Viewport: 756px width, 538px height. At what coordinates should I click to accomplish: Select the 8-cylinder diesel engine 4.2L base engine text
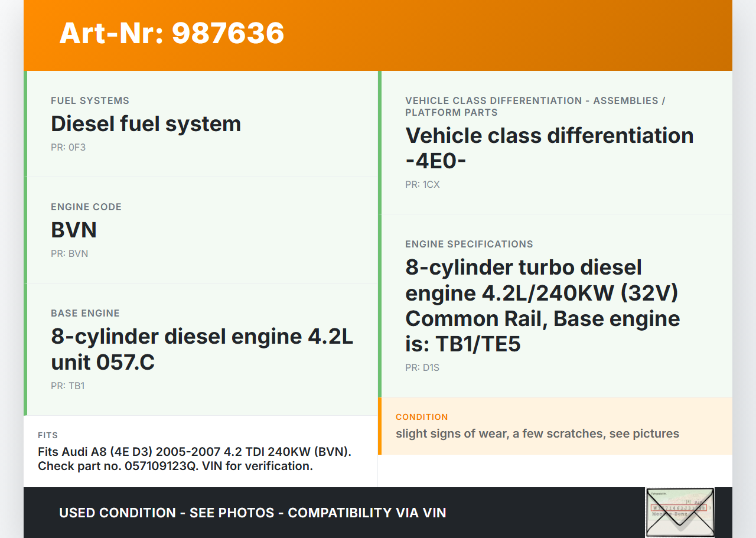(202, 349)
